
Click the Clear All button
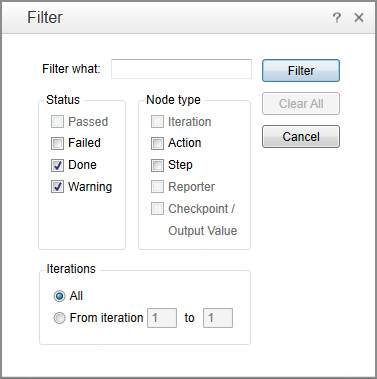[x=301, y=103]
